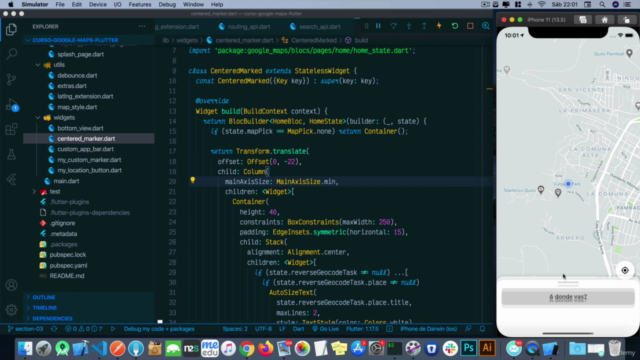Click the bottom sheet drag handle in simulator
Viewport: 640px width, 360px height.
tap(568, 283)
